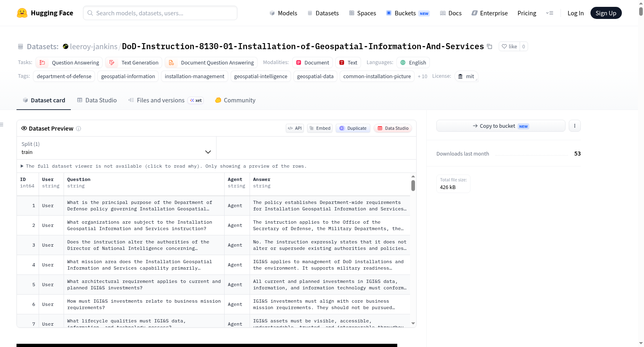Screen dimensions: 644x347
Task: Click the Hugging Face logo icon
Action: (x=22, y=13)
